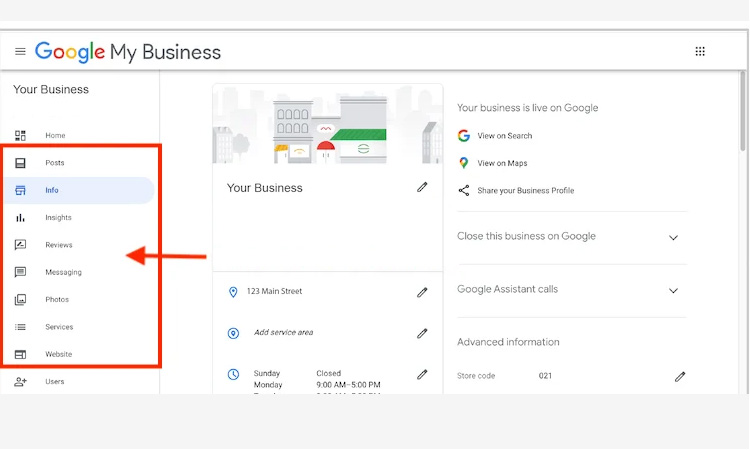
Task: Click the Google Maps pin icon
Action: (x=463, y=163)
